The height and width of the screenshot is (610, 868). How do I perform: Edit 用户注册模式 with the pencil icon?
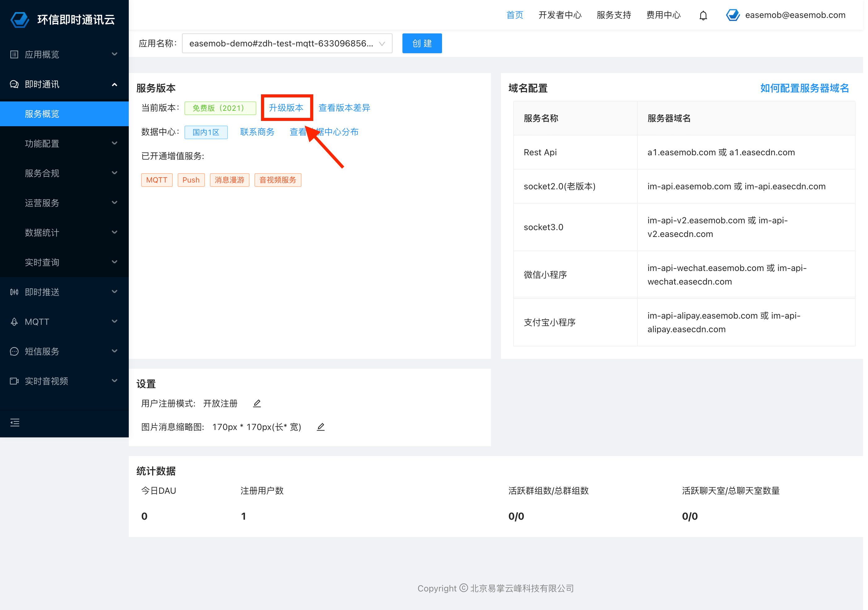pos(257,403)
